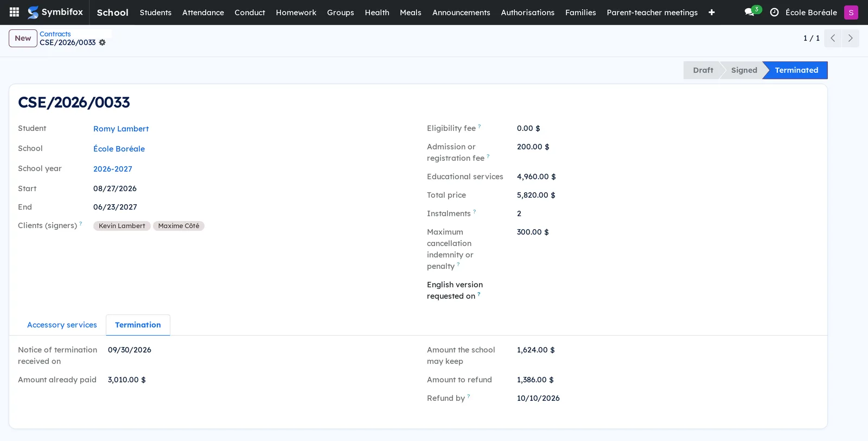
Task: Switch to the Accessory services tab
Action: point(62,325)
